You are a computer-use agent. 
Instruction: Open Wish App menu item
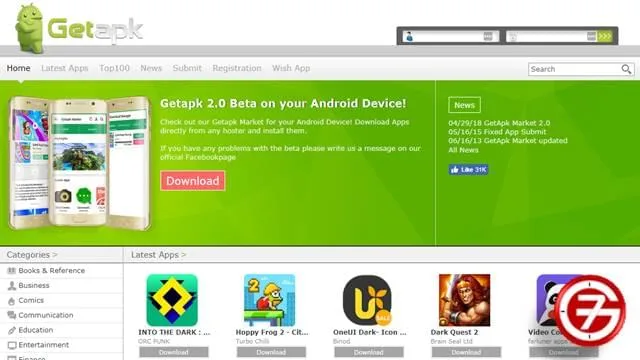(x=291, y=68)
